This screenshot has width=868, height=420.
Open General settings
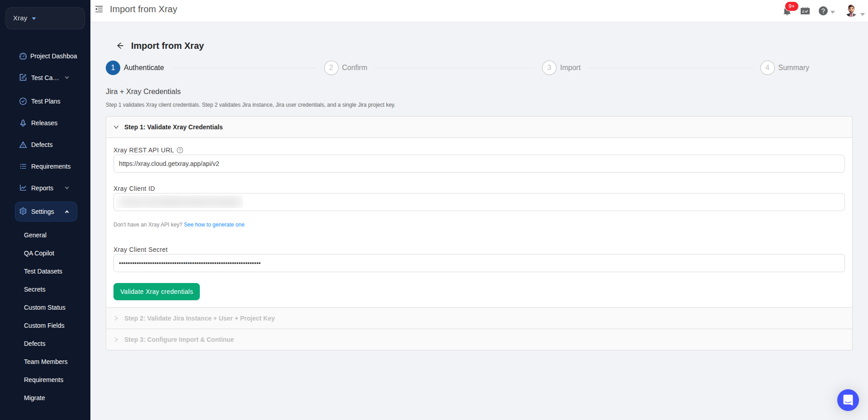click(x=35, y=235)
